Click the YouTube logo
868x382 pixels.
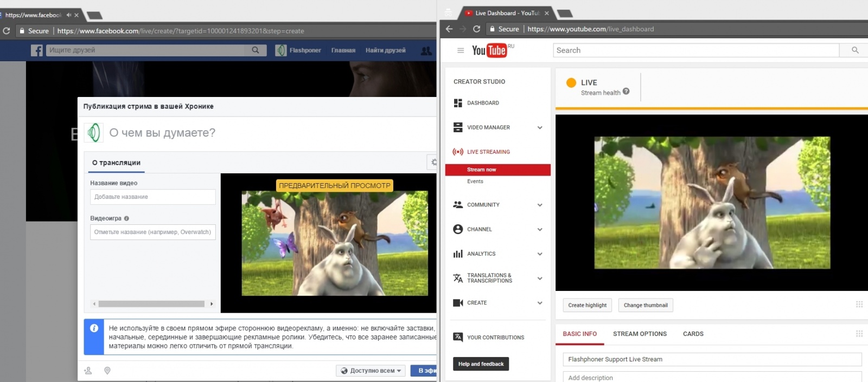coord(489,50)
